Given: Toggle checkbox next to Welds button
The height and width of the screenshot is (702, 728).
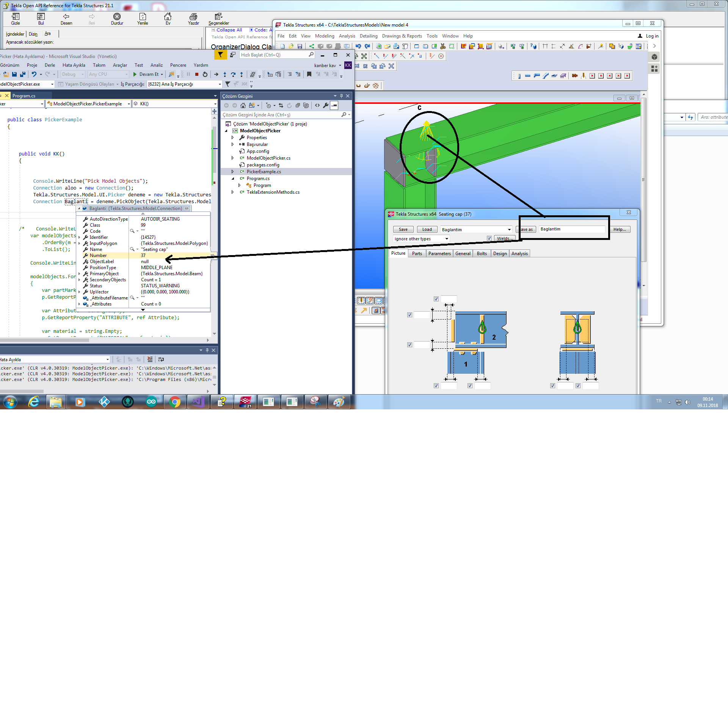Looking at the screenshot, I should click(x=489, y=238).
